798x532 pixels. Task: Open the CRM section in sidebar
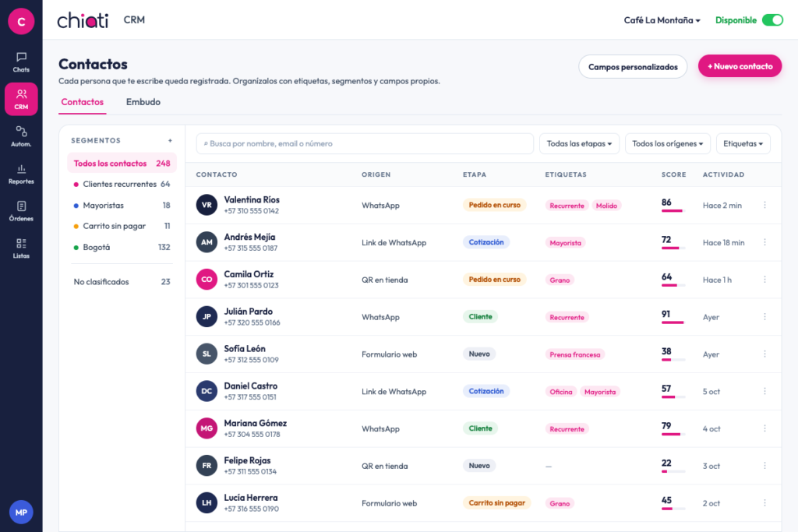[21, 99]
